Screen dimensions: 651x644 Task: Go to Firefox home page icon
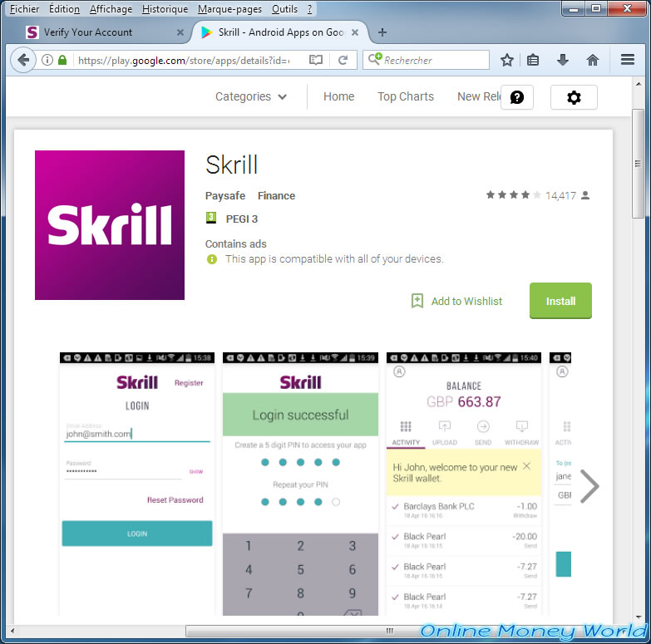pyautogui.click(x=593, y=60)
